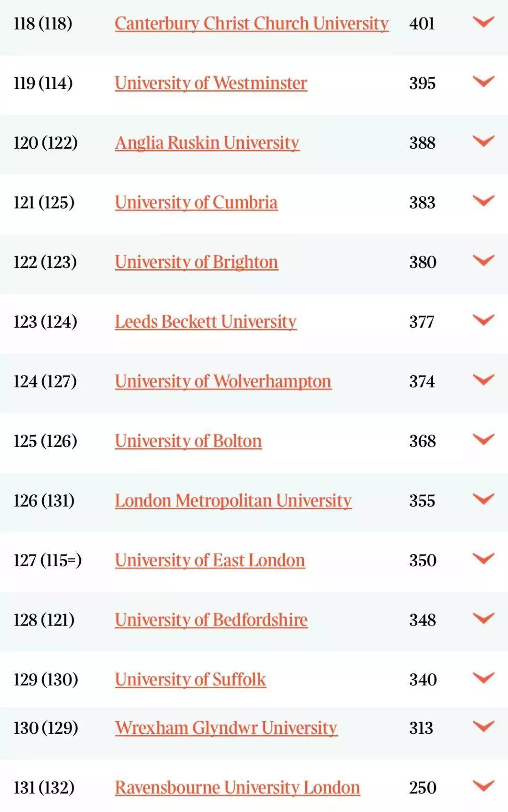Click the Anglia Ruskin University link
This screenshot has width=508, height=812.
pos(207,143)
